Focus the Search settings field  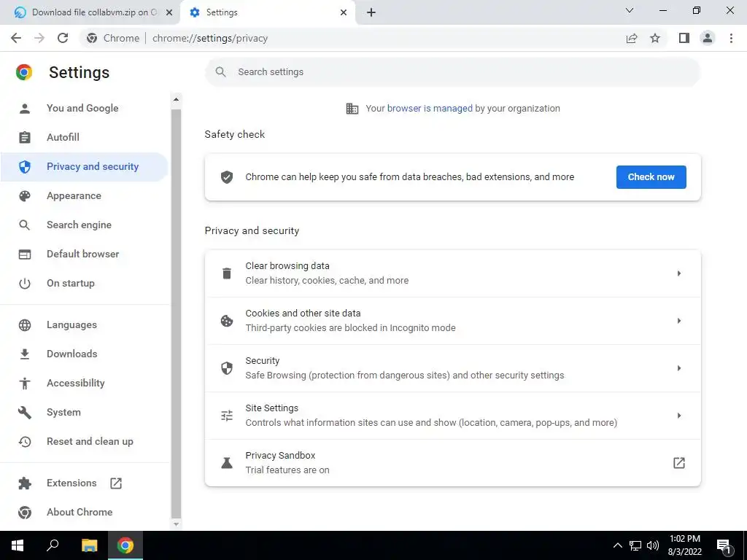(452, 72)
